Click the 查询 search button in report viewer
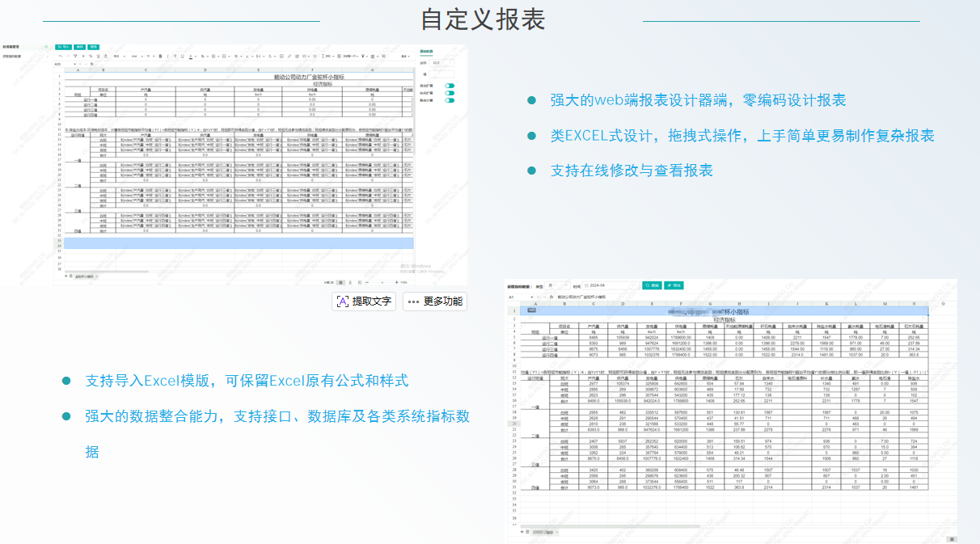 (x=653, y=285)
